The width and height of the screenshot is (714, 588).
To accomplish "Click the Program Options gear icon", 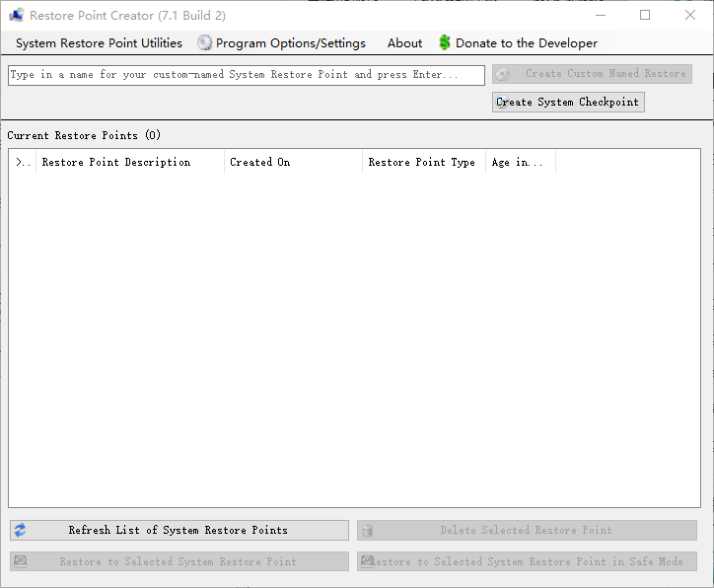I will pyautogui.click(x=204, y=42).
